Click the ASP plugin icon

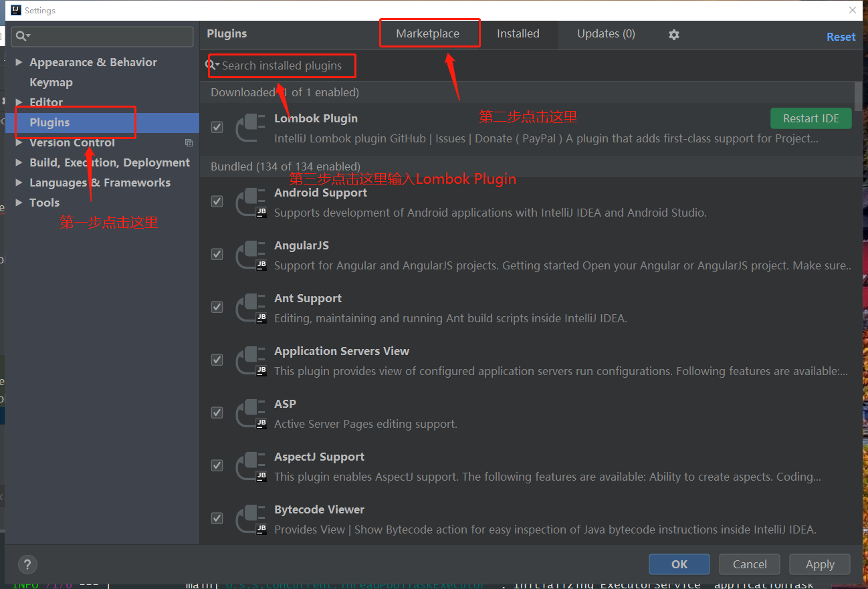point(250,413)
